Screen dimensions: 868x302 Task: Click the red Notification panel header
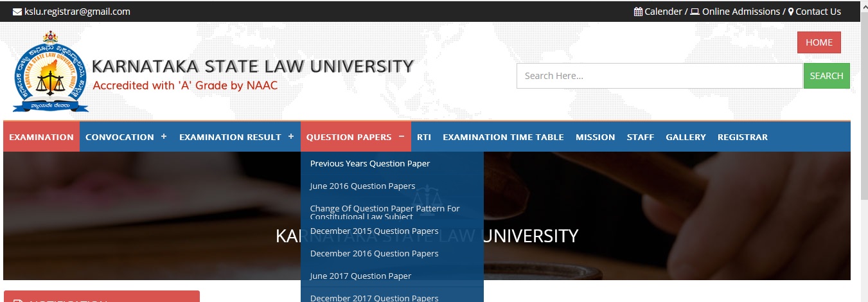[x=102, y=296]
